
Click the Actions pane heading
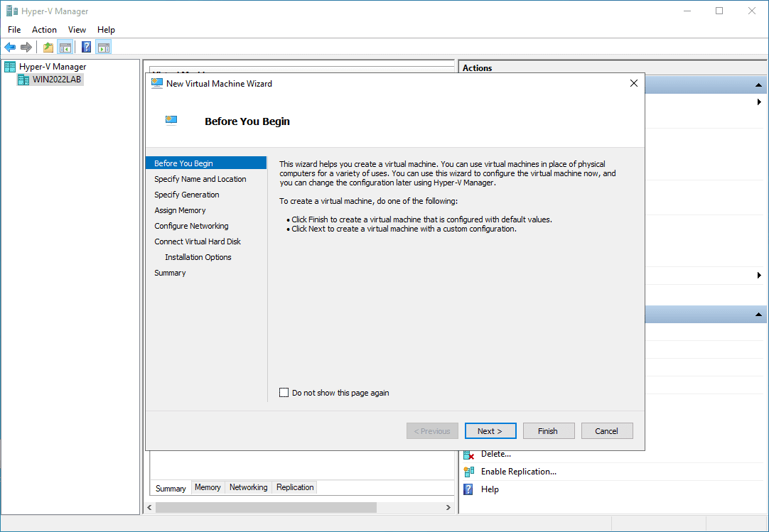coord(477,68)
